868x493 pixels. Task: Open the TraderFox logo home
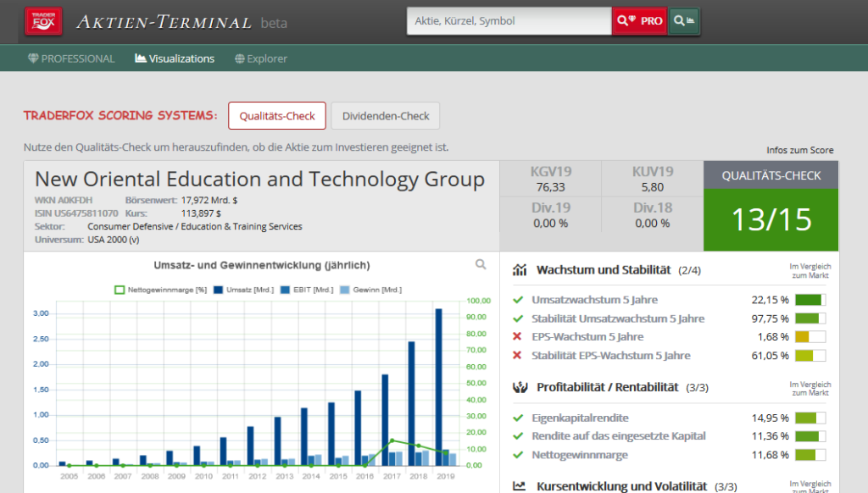click(44, 21)
